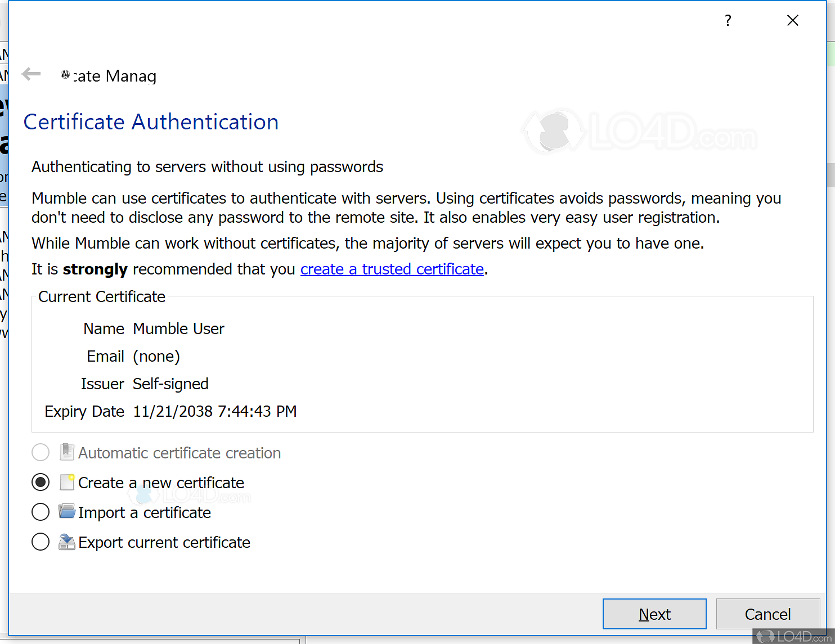This screenshot has width=835, height=644.
Task: Click the Mumble icon in the title bar
Action: point(65,74)
